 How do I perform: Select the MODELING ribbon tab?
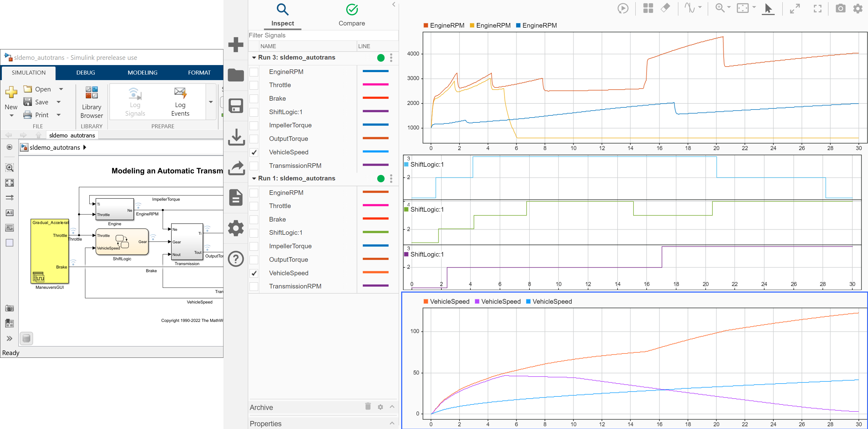pos(142,72)
